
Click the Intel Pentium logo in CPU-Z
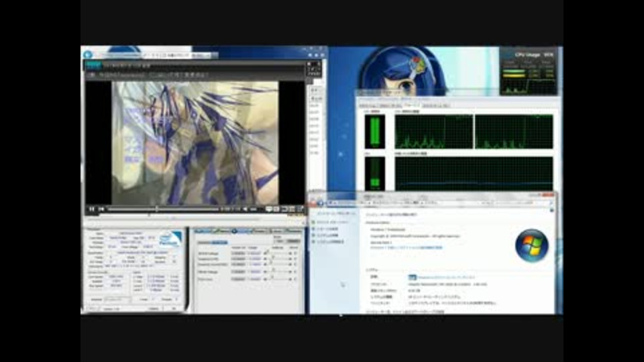pyautogui.click(x=170, y=239)
